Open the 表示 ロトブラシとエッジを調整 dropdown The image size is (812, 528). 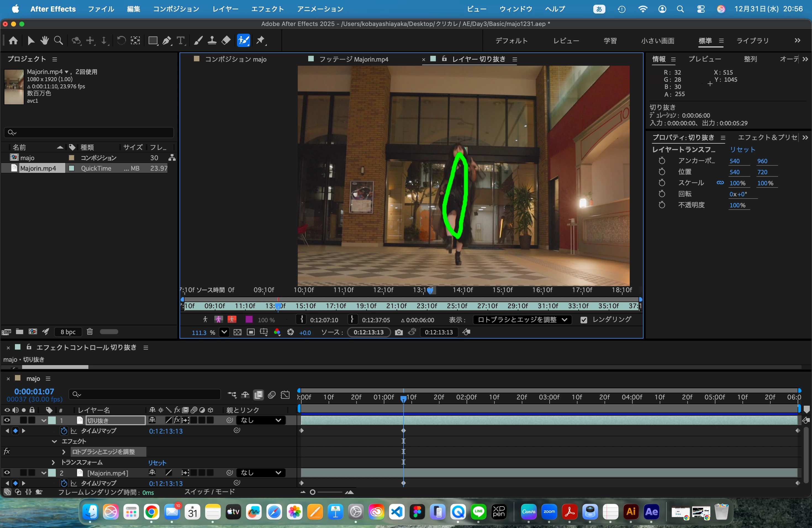tap(522, 320)
